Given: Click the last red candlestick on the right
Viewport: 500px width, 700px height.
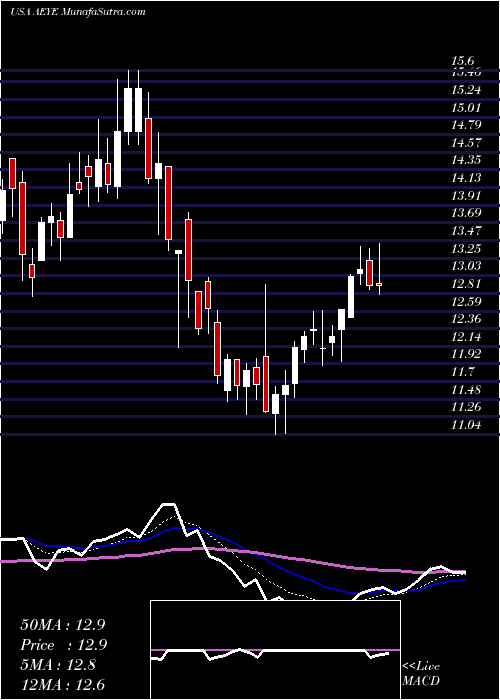Looking at the screenshot, I should pyautogui.click(x=379, y=284).
